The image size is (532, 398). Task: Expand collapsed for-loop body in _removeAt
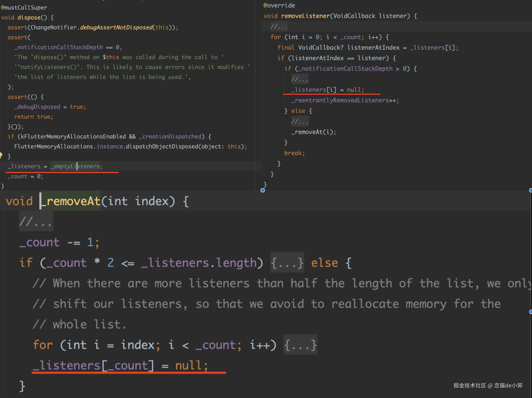(x=300, y=345)
